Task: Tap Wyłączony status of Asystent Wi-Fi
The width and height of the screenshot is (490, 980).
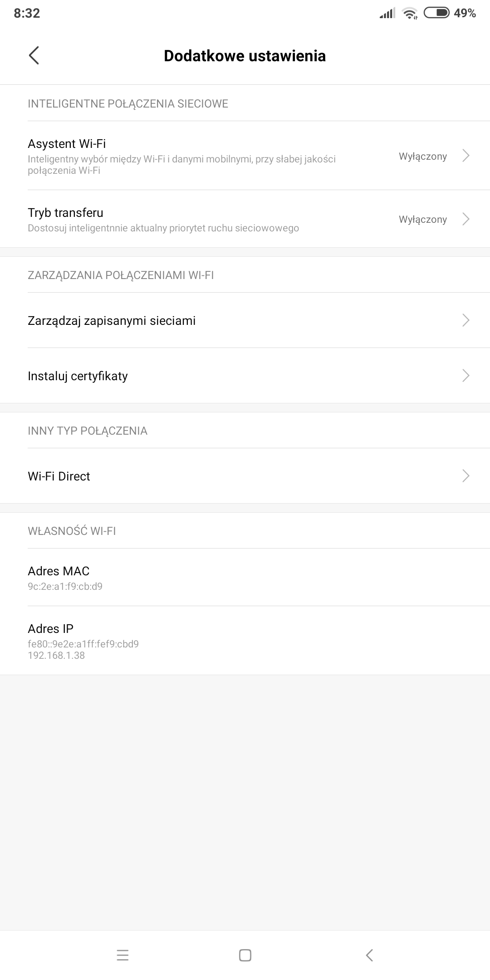Action: (x=423, y=157)
